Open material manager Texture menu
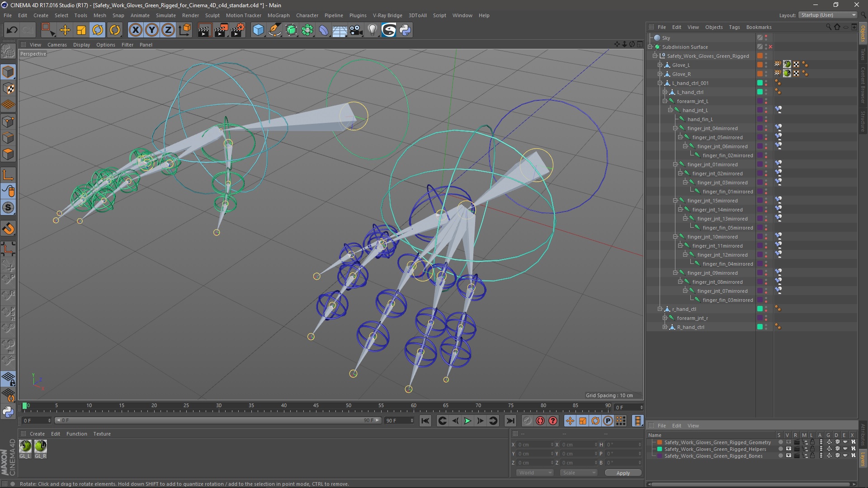 click(x=102, y=434)
